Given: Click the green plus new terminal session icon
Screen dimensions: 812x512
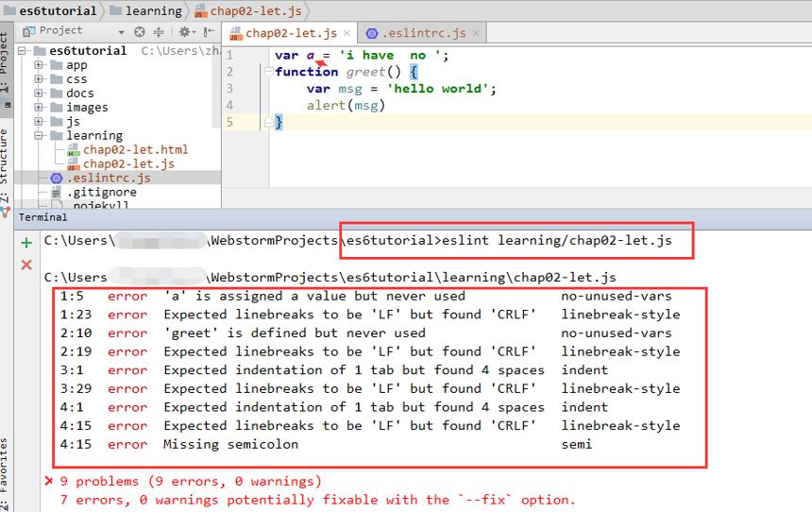Looking at the screenshot, I should [x=26, y=243].
